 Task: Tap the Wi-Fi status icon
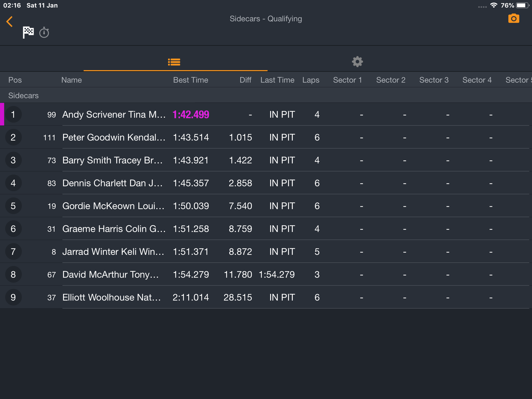pos(494,5)
